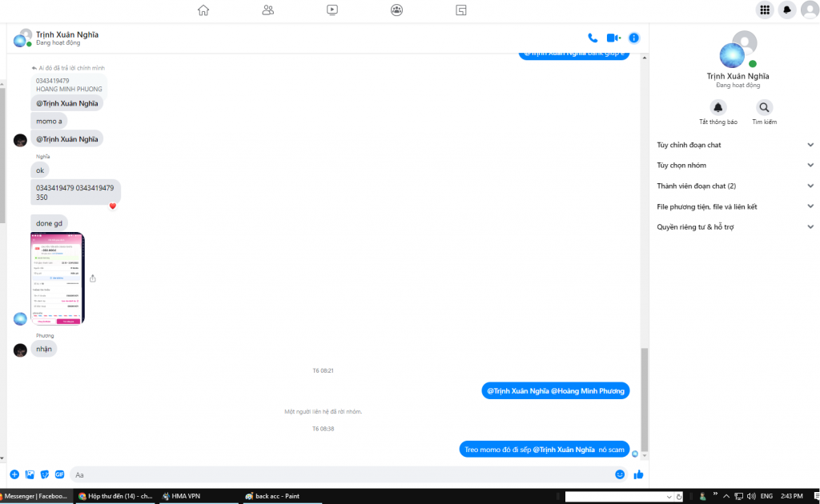Image resolution: width=820 pixels, height=504 pixels.
Task: Go to the Facebook Home tab
Action: coord(203,10)
